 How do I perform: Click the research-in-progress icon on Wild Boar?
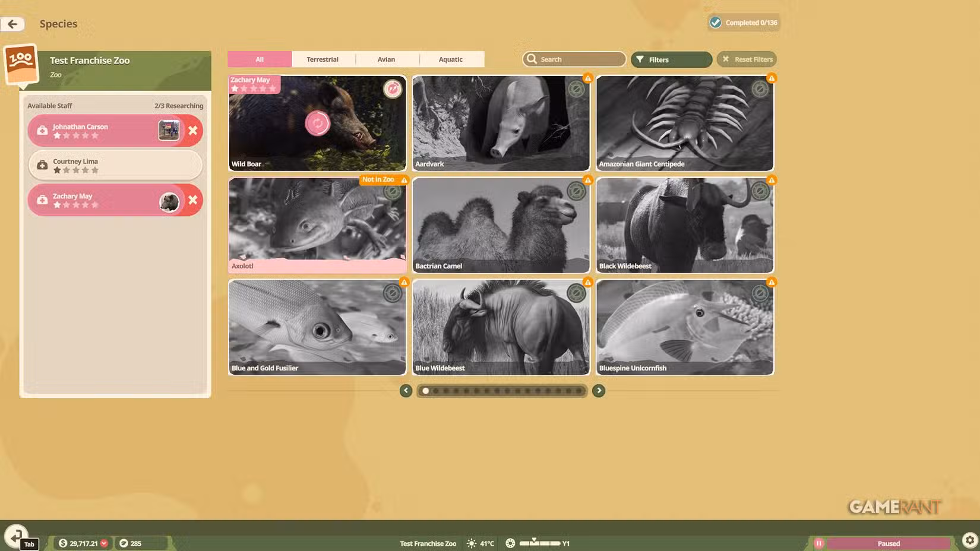coord(317,123)
